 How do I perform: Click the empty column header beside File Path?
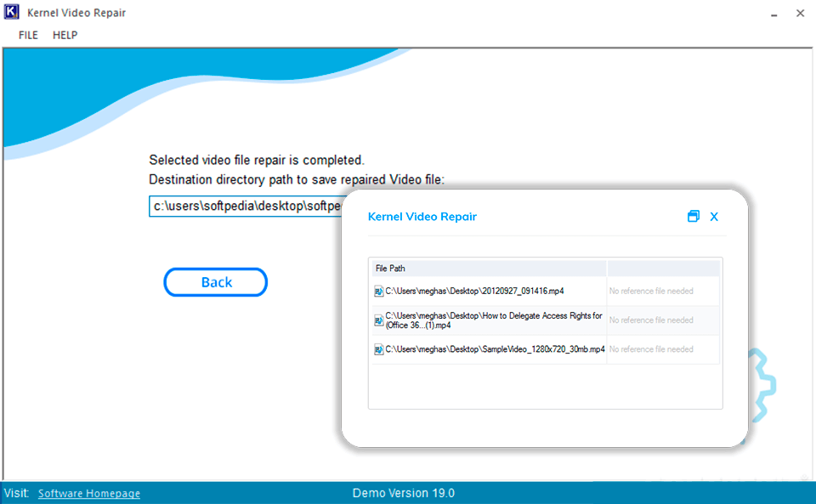click(663, 268)
